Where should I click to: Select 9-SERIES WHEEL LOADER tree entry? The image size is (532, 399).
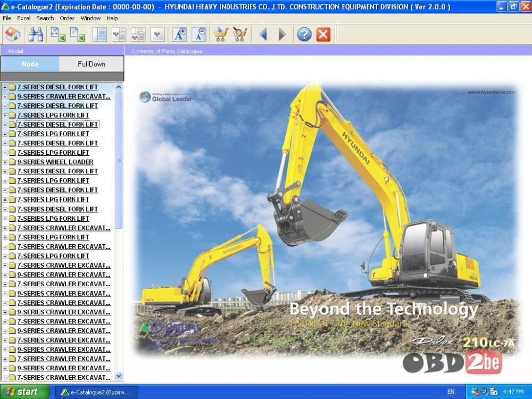(55, 162)
